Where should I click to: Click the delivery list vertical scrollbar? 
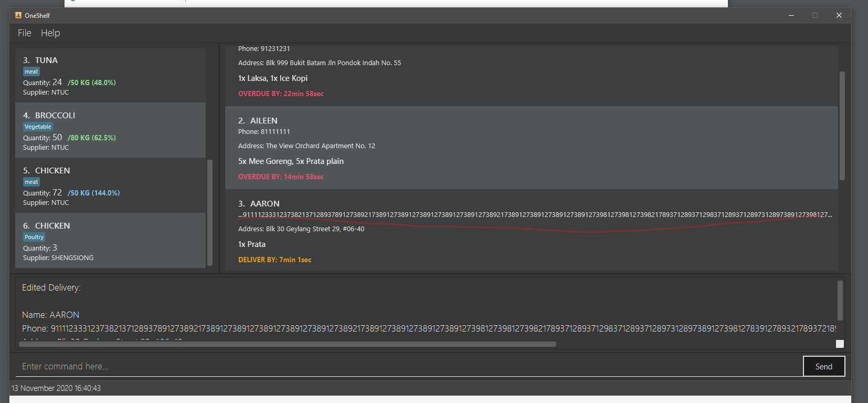(842, 126)
